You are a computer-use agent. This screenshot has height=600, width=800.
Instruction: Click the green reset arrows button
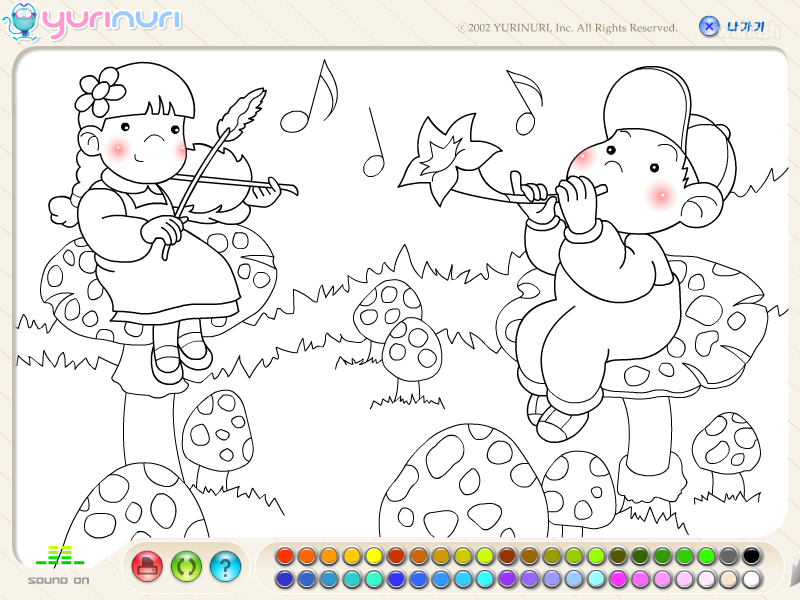(186, 566)
